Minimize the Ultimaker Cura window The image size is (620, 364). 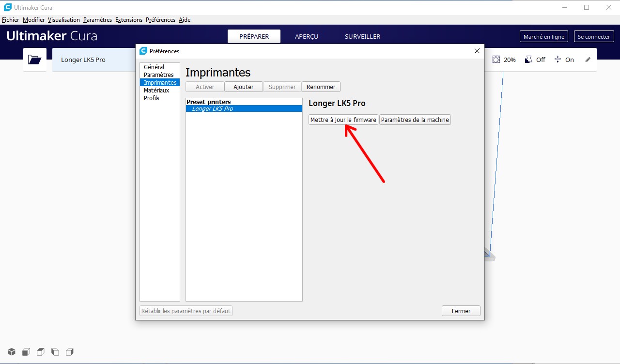(x=565, y=7)
